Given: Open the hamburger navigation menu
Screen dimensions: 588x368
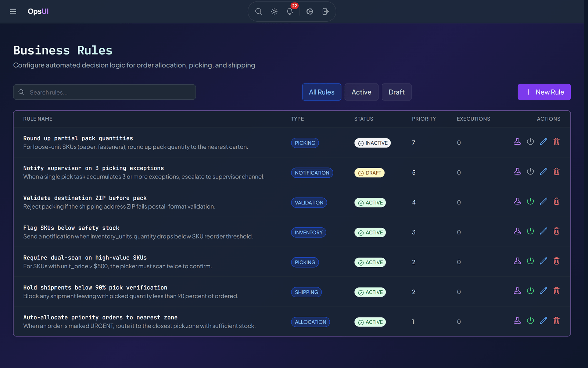Looking at the screenshot, I should (x=13, y=11).
